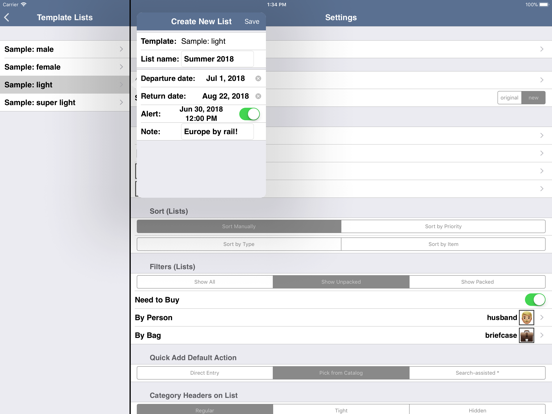Select Show All filter
Screen dimensions: 552x414
(x=205, y=282)
